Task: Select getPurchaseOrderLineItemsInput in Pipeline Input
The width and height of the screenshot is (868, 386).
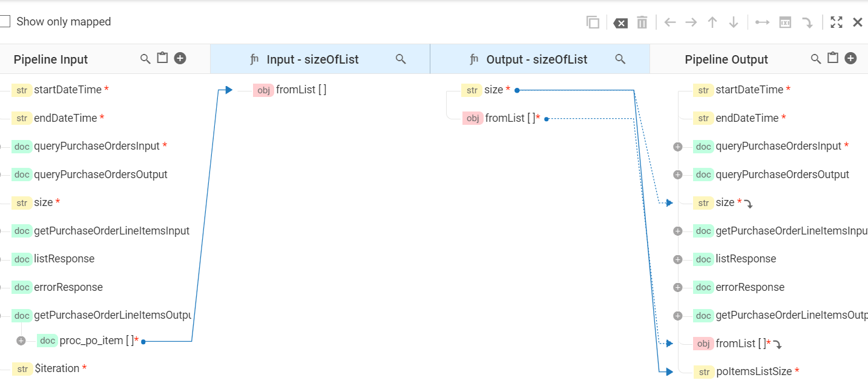Action: pyautogui.click(x=112, y=231)
